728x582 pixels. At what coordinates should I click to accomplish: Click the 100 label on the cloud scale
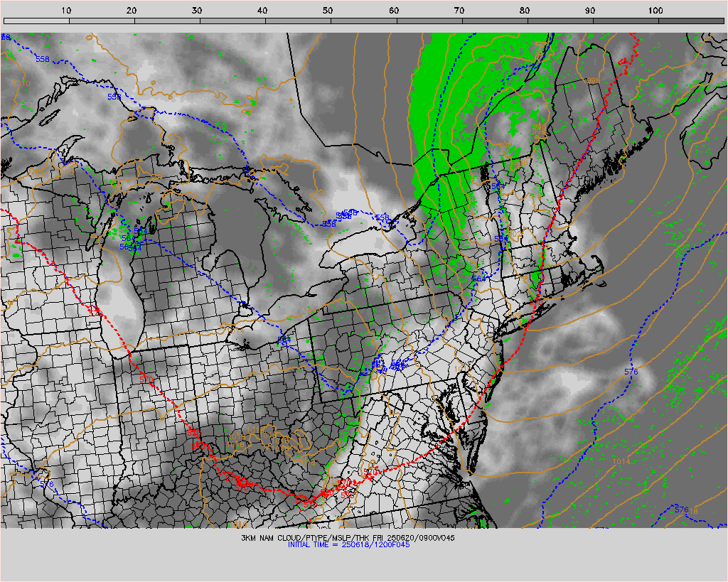(x=655, y=11)
